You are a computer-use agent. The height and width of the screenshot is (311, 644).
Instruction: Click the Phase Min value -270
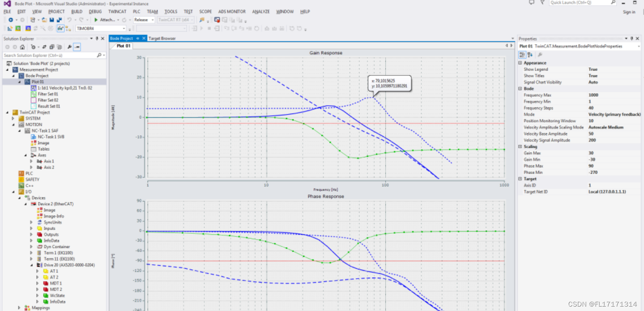pos(593,172)
